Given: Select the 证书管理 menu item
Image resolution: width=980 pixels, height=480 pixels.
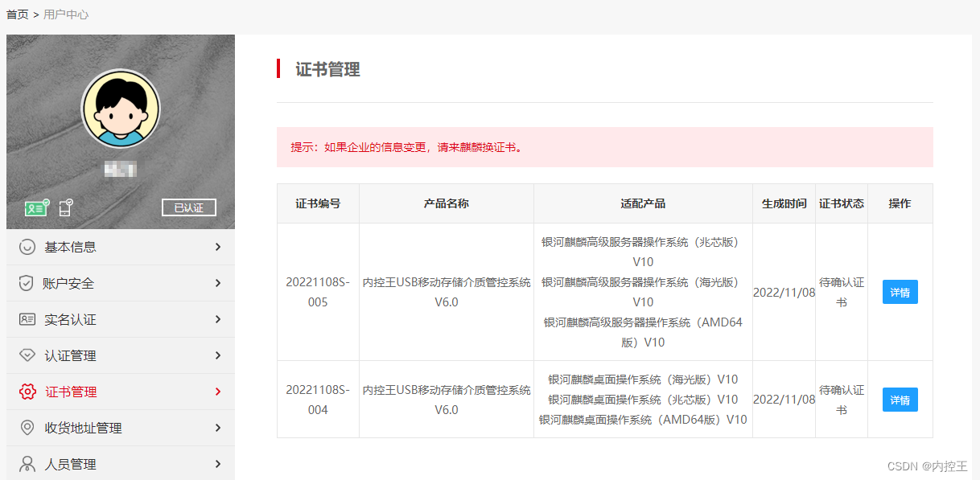Looking at the screenshot, I should click(121, 392).
